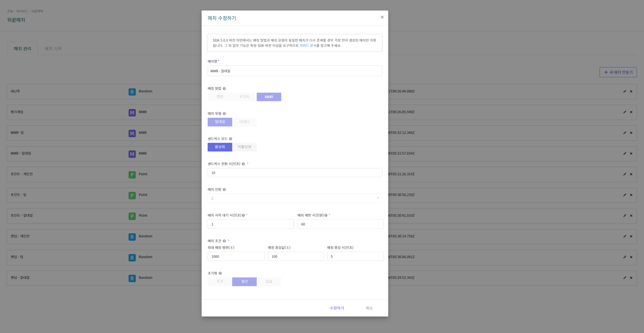Select 없음 reset option

(269, 282)
